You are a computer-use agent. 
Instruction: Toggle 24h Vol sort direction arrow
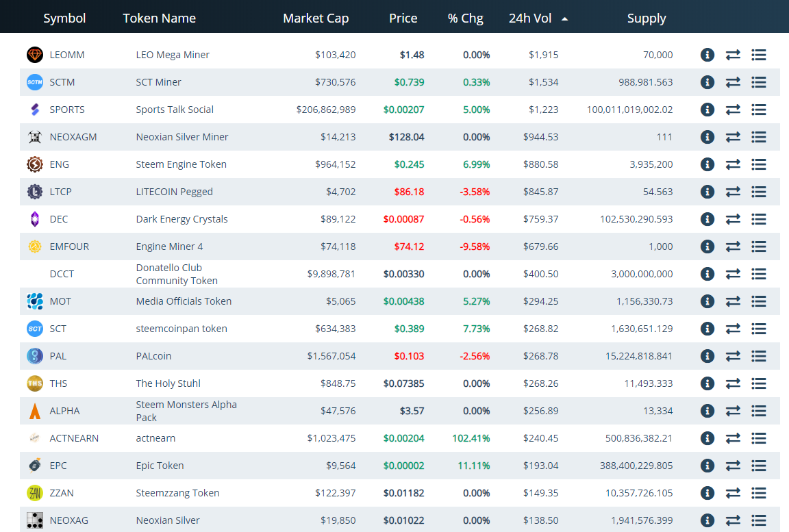[x=564, y=19]
